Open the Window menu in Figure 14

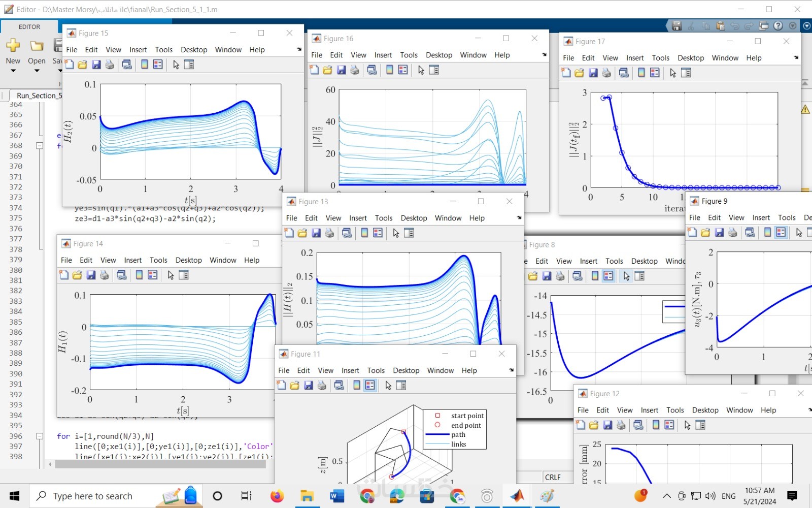click(x=223, y=260)
